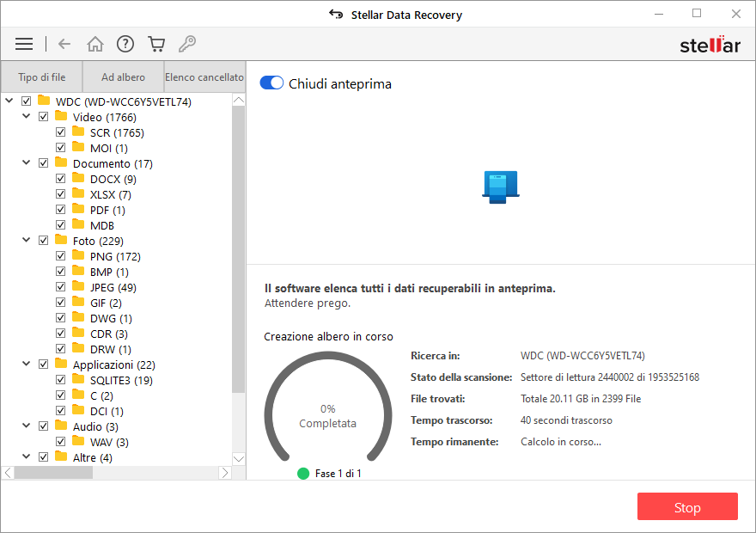
Task: Open the hamburger menu
Action: [24, 44]
